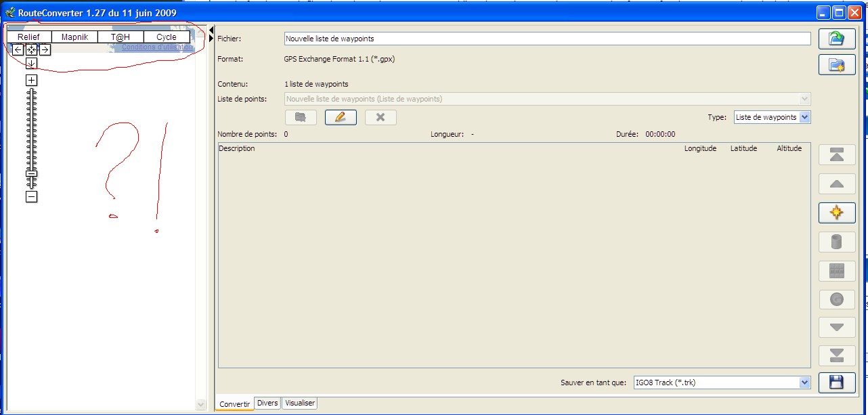Click the open file icon beside Fichier
This screenshot has width=868, height=415.
[836, 39]
